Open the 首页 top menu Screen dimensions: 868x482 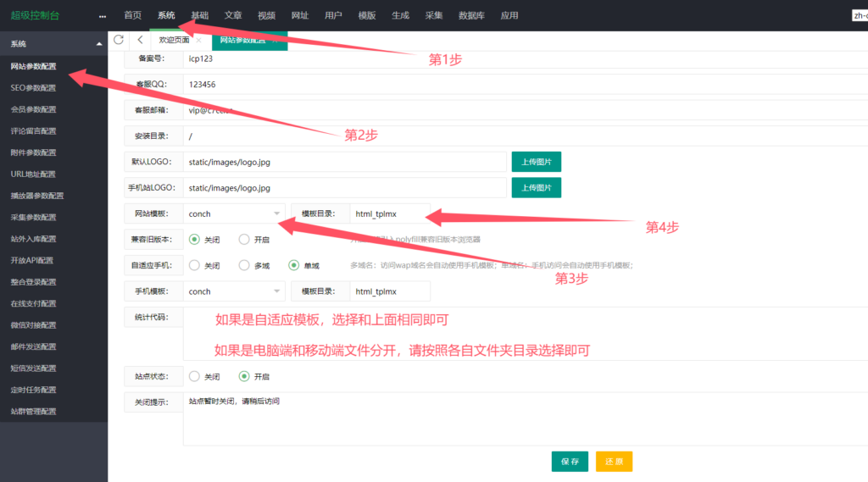(132, 15)
